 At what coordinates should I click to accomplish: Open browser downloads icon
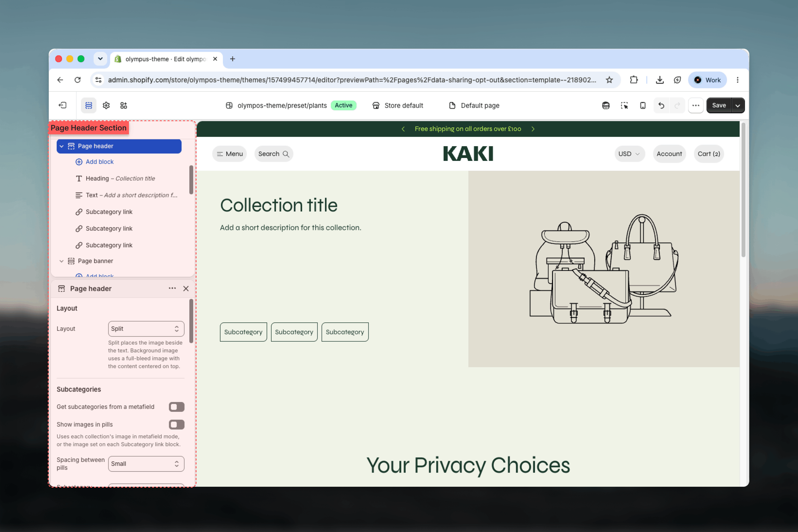(x=660, y=80)
